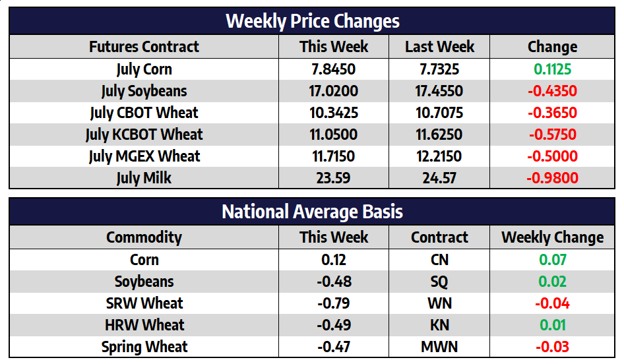Select the July Milk row label
624x364 pixels.
(144, 178)
